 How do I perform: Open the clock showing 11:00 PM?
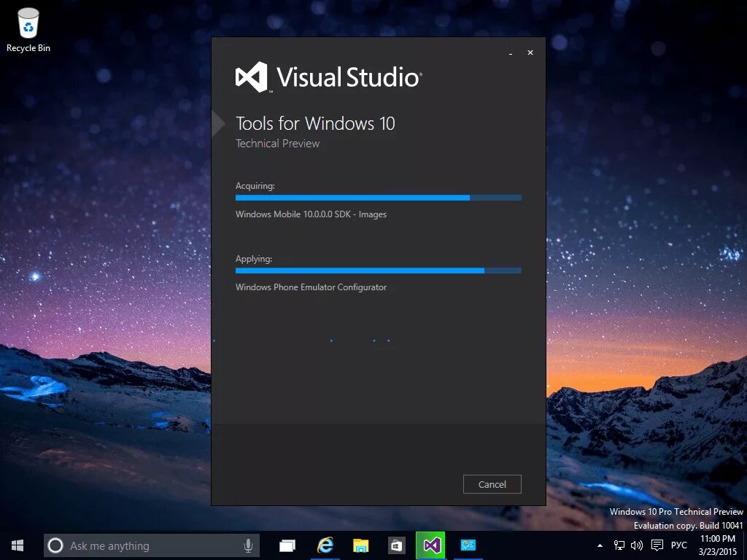(718, 545)
